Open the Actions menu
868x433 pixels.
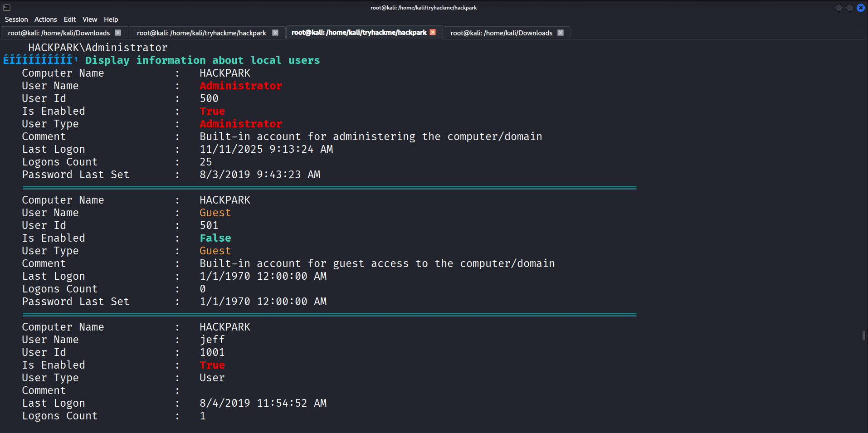(x=46, y=19)
